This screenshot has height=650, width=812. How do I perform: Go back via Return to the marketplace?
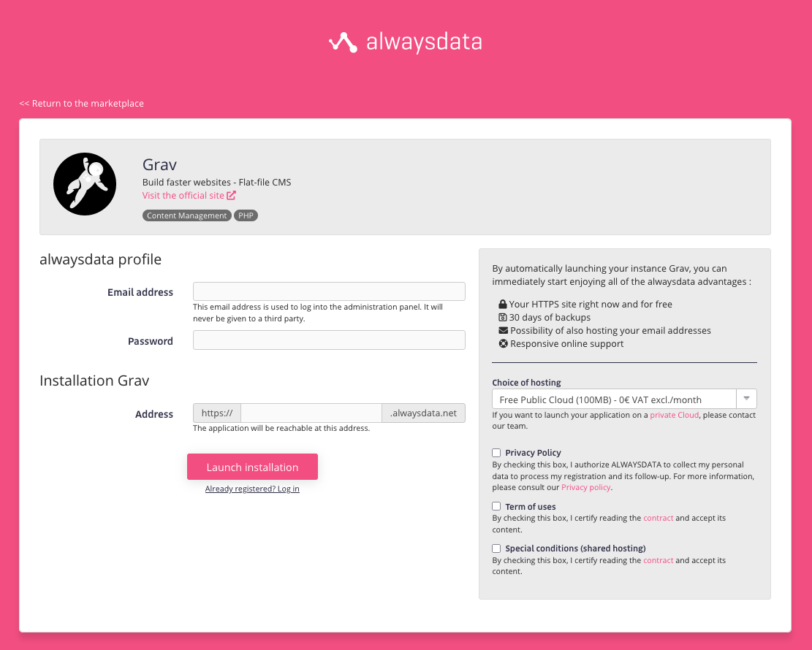tap(82, 104)
